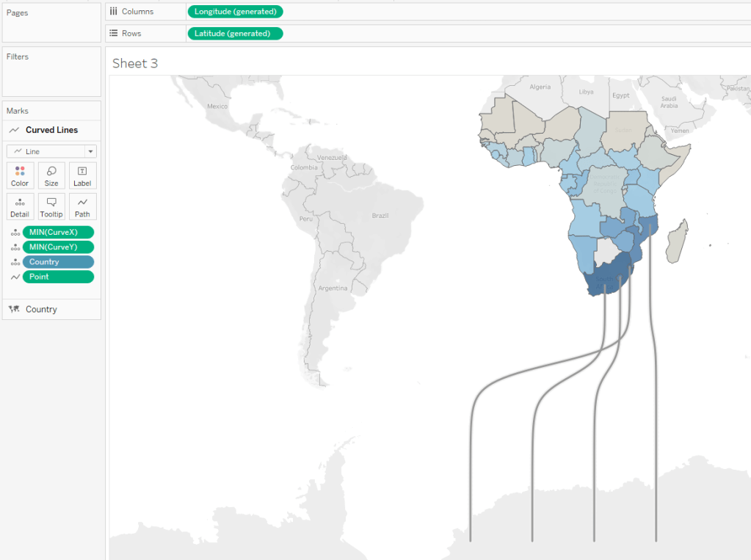Select the MIN(CurveY) pill
The image size is (751, 560).
pyautogui.click(x=58, y=247)
